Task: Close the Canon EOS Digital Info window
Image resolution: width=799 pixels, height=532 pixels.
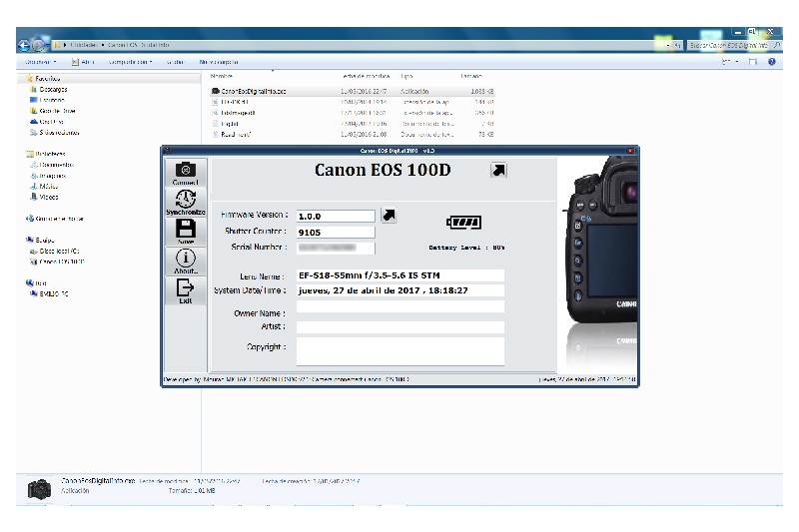Action: pos(630,151)
